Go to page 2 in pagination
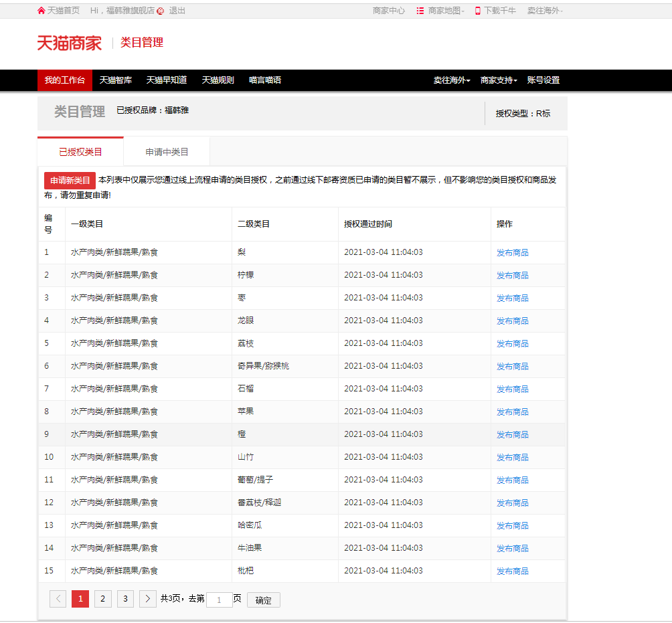The width and height of the screenshot is (672, 623). (102, 599)
